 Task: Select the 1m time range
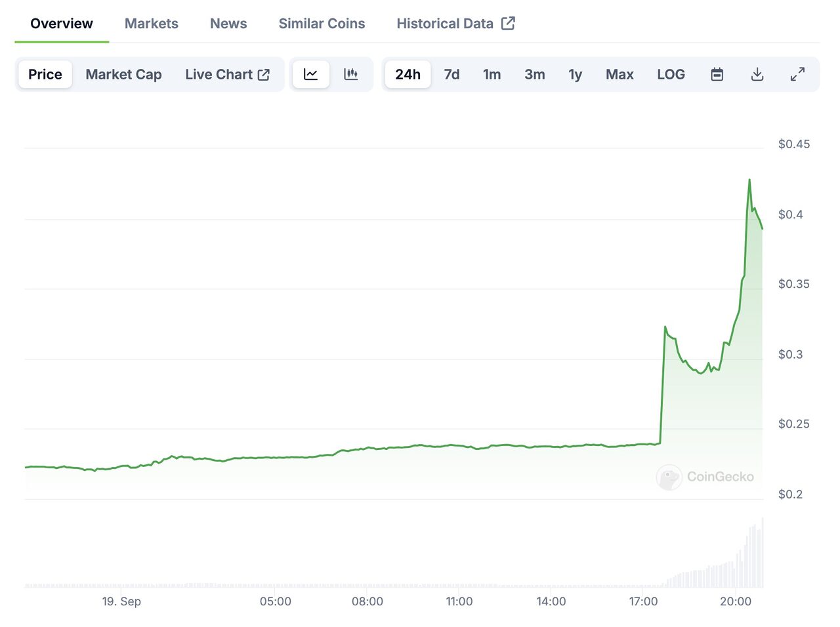(x=492, y=74)
